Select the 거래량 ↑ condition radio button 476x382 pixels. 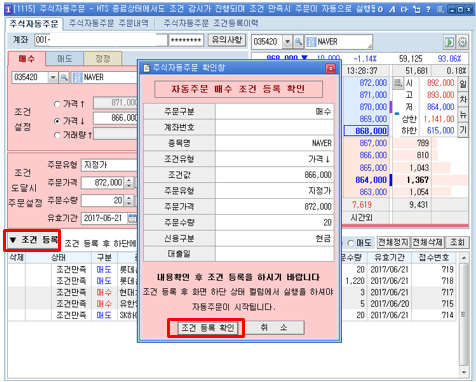pyautogui.click(x=57, y=135)
